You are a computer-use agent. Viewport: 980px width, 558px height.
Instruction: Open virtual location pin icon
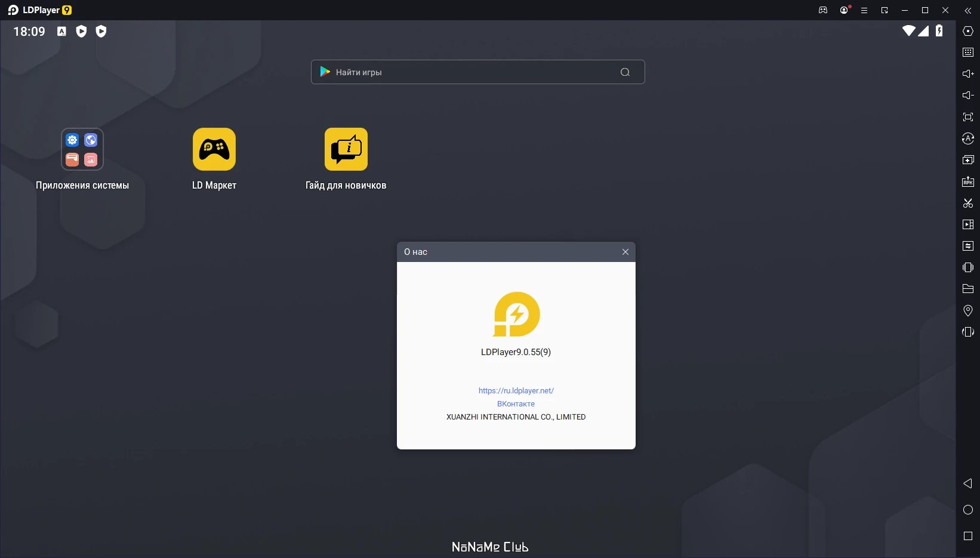point(968,310)
